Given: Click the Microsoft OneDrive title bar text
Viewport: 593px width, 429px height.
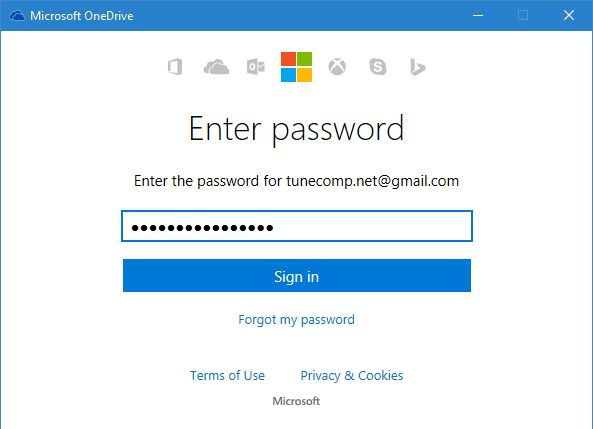Looking at the screenshot, I should pyautogui.click(x=82, y=16).
